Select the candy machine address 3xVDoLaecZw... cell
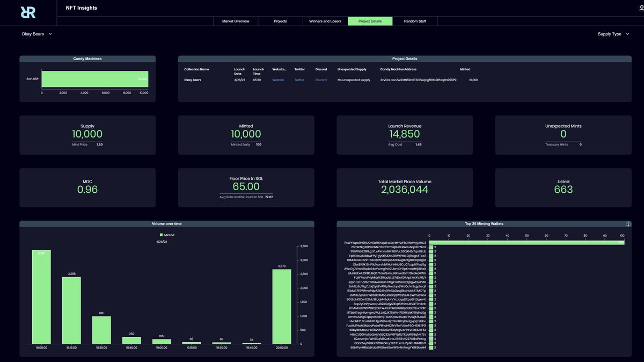 (x=418, y=80)
